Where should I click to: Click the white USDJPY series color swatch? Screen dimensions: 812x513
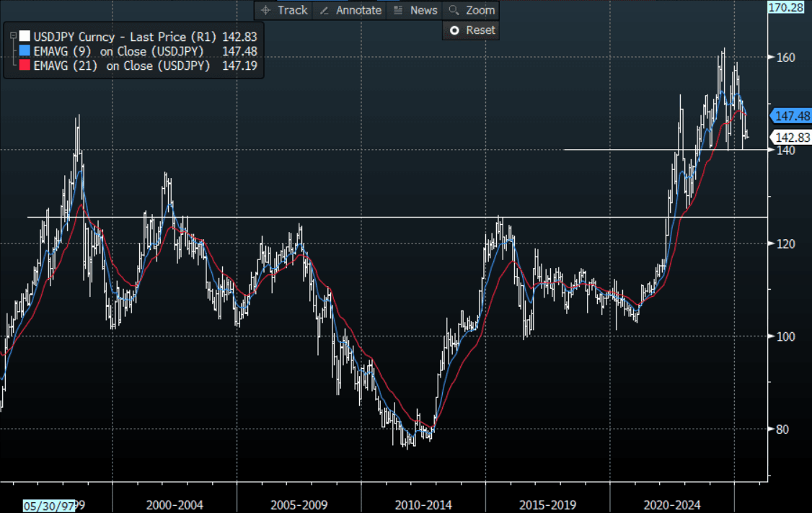pyautogui.click(x=25, y=35)
